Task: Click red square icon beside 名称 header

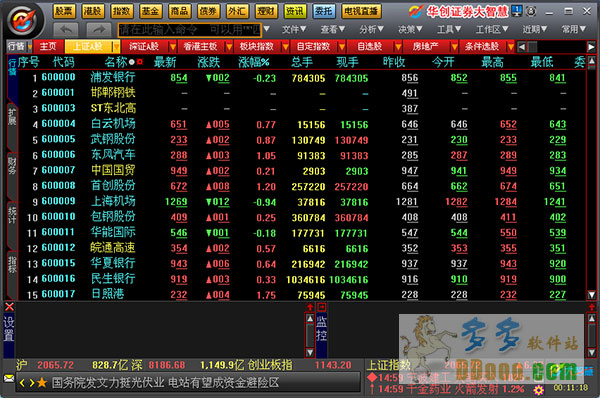Action: [140, 62]
